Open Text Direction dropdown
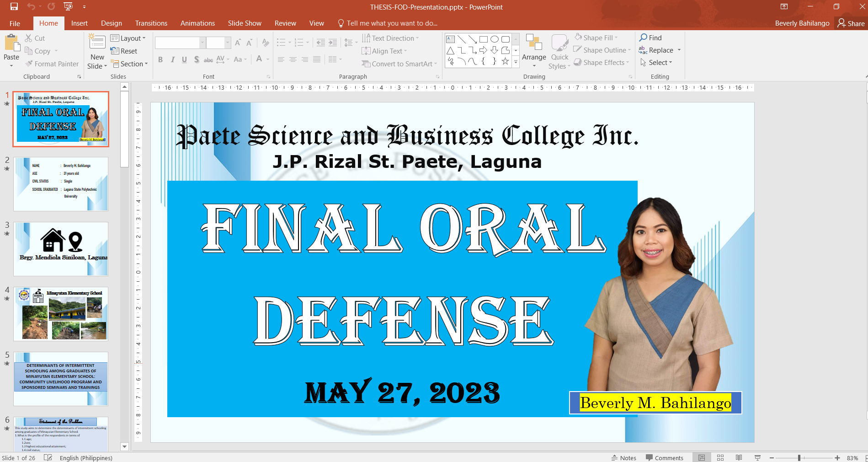Image resolution: width=868 pixels, height=462 pixels. [390, 38]
